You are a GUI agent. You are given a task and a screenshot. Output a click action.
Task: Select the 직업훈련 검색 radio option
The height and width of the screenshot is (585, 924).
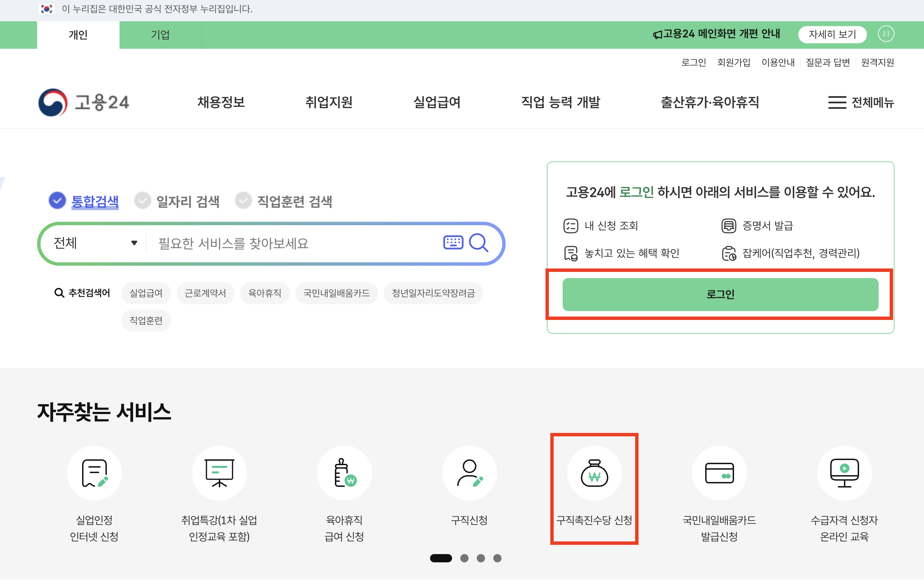(243, 200)
